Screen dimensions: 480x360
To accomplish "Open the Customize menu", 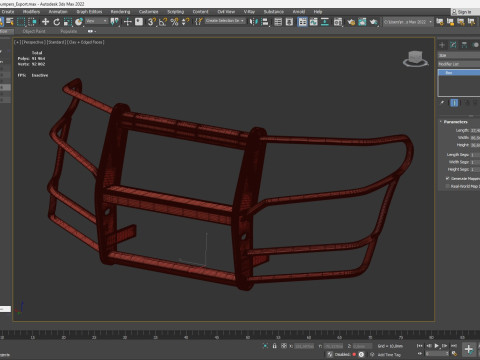I will (149, 12).
